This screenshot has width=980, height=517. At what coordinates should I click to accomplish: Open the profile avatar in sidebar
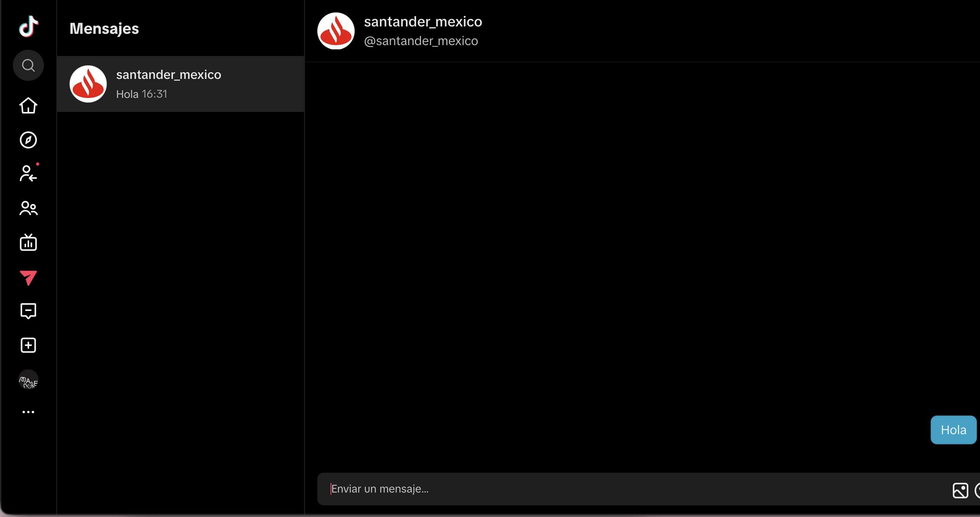coord(28,380)
